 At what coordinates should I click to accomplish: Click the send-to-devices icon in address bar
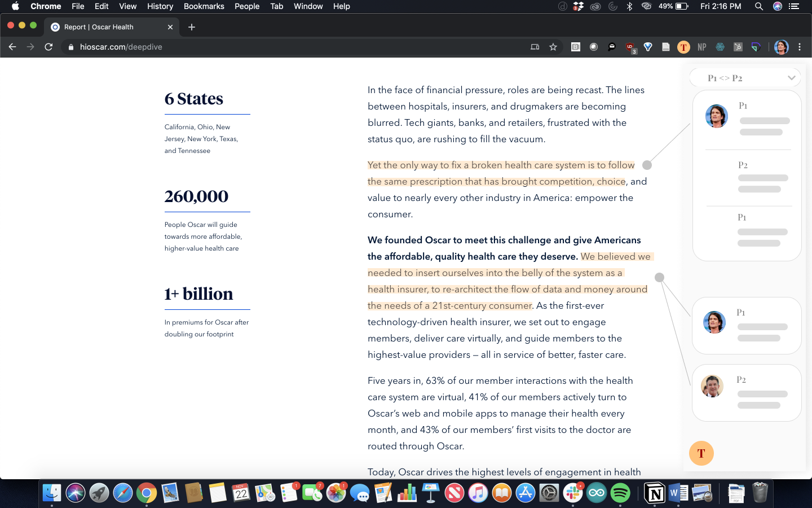pyautogui.click(x=535, y=47)
